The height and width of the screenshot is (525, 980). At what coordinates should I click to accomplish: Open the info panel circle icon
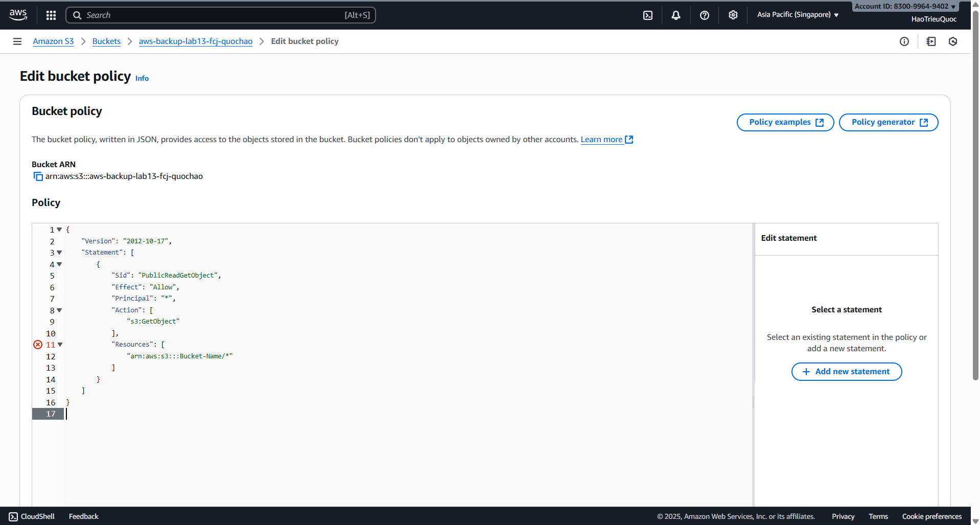tap(904, 41)
